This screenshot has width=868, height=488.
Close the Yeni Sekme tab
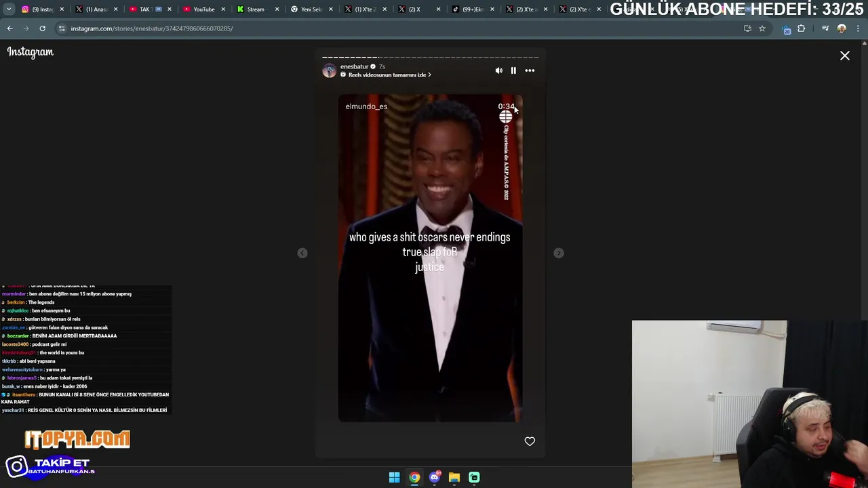pyautogui.click(x=331, y=9)
